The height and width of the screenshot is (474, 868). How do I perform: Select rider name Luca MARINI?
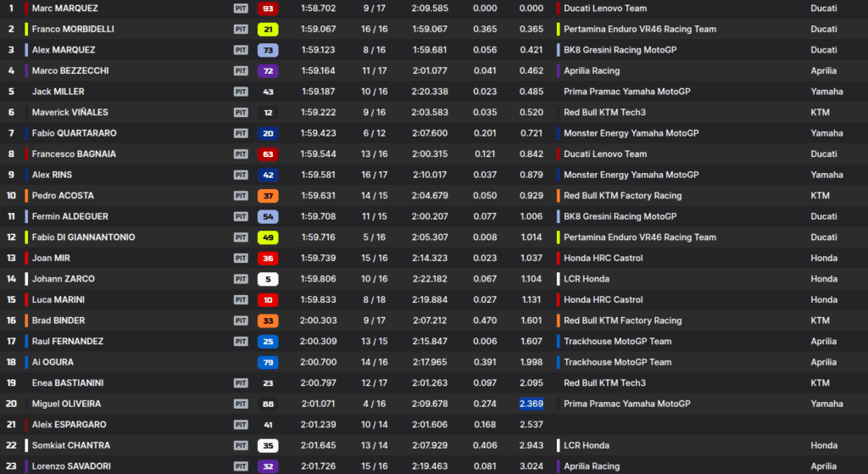tap(58, 299)
